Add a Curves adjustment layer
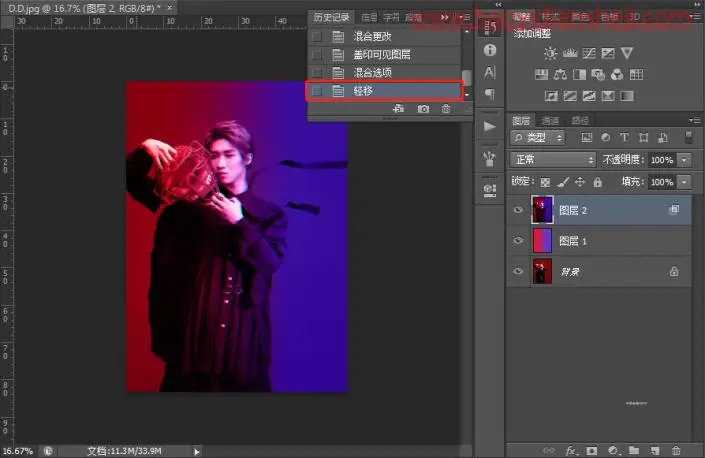705x458 pixels. [589, 53]
